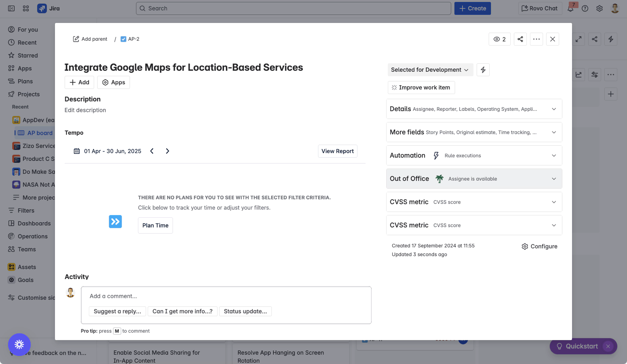
Task: Click the View Report button
Action: click(337, 151)
